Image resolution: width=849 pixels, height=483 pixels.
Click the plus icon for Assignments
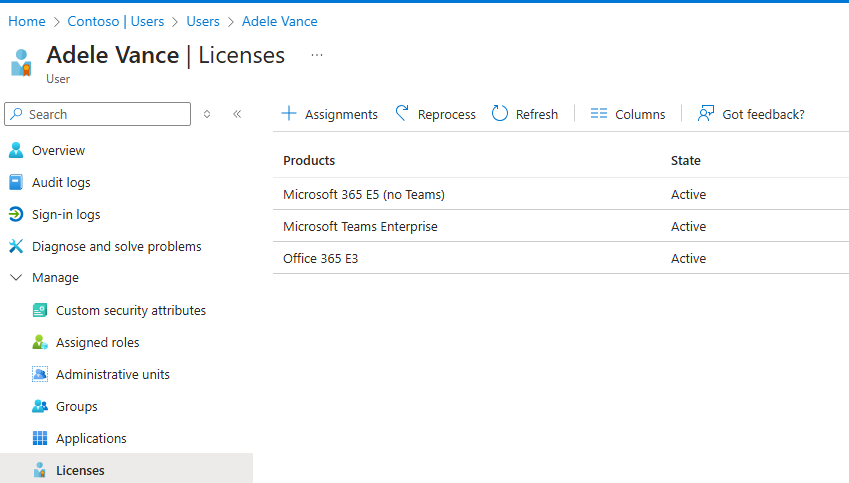point(289,114)
